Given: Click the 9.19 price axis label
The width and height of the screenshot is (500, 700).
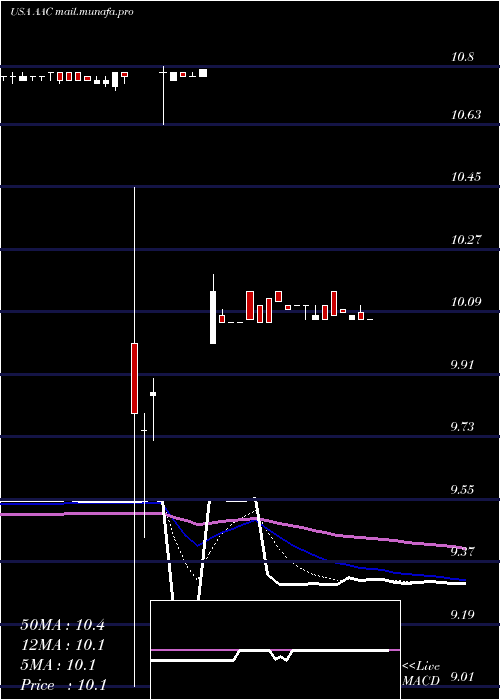Looking at the screenshot, I should (x=462, y=615).
